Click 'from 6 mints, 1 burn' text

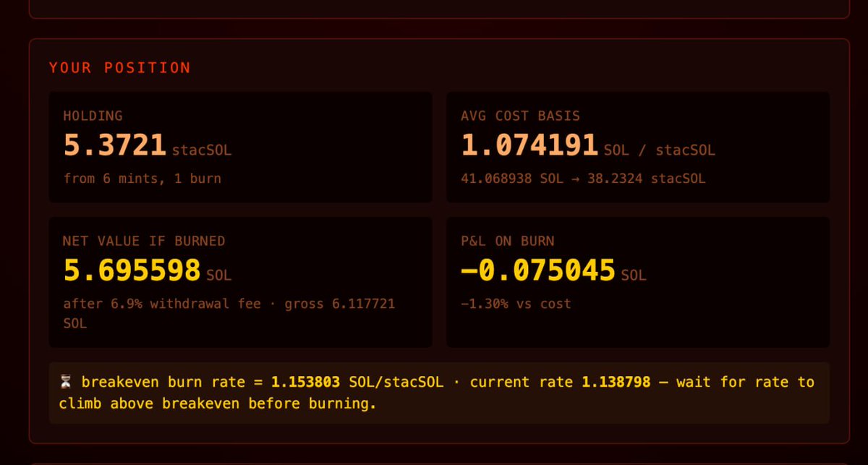(142, 178)
